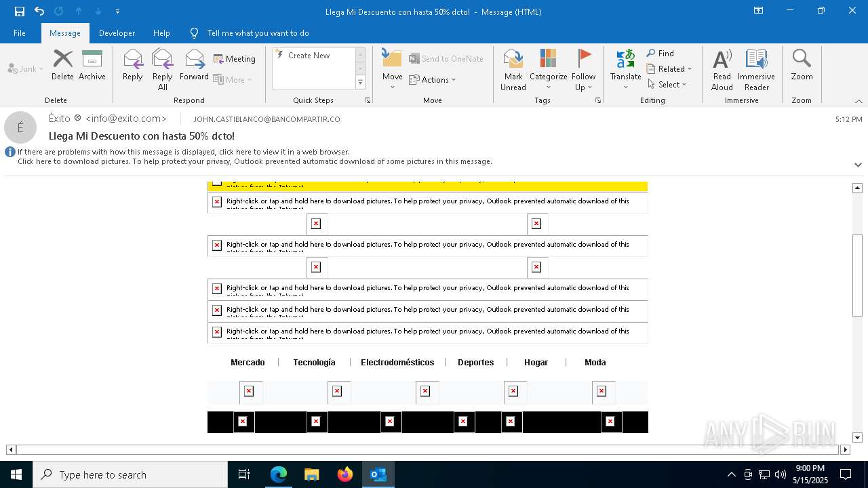Image resolution: width=868 pixels, height=488 pixels.
Task: Click the Save icon in title bar
Action: click(19, 11)
